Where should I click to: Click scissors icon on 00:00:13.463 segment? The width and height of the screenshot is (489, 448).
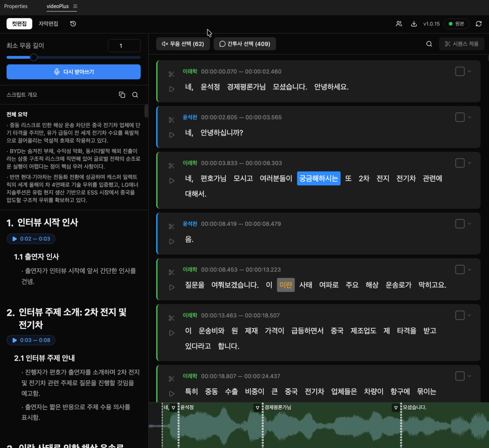point(172,318)
